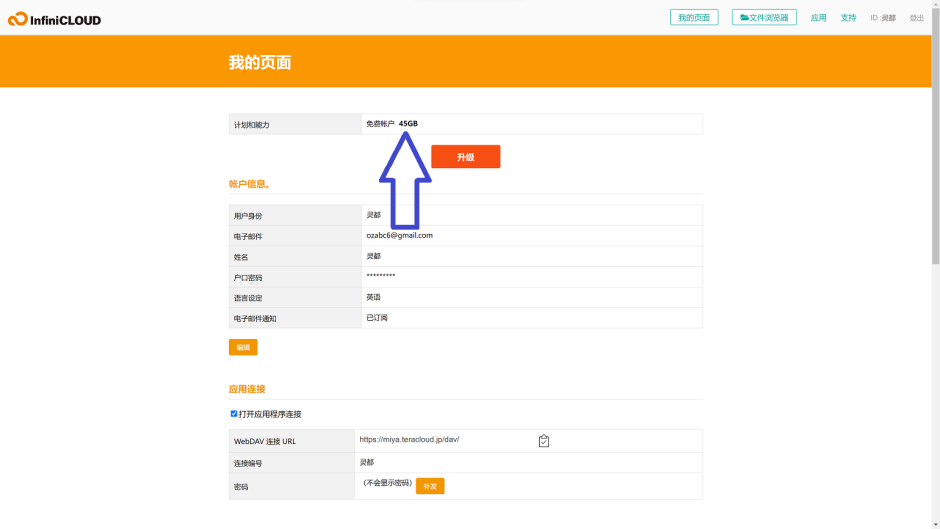The width and height of the screenshot is (940, 529).
Task: Click the ID 灵都 label in header
Action: tap(882, 18)
